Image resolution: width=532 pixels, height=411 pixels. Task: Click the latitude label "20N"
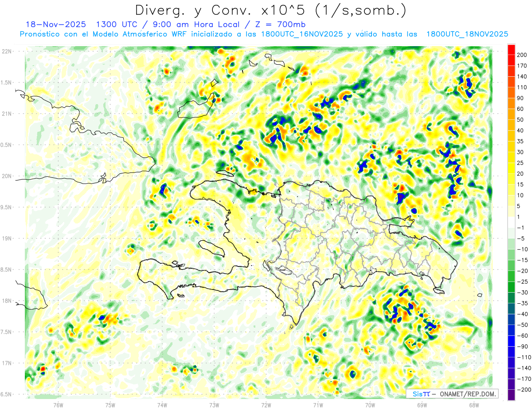[x=7, y=176]
